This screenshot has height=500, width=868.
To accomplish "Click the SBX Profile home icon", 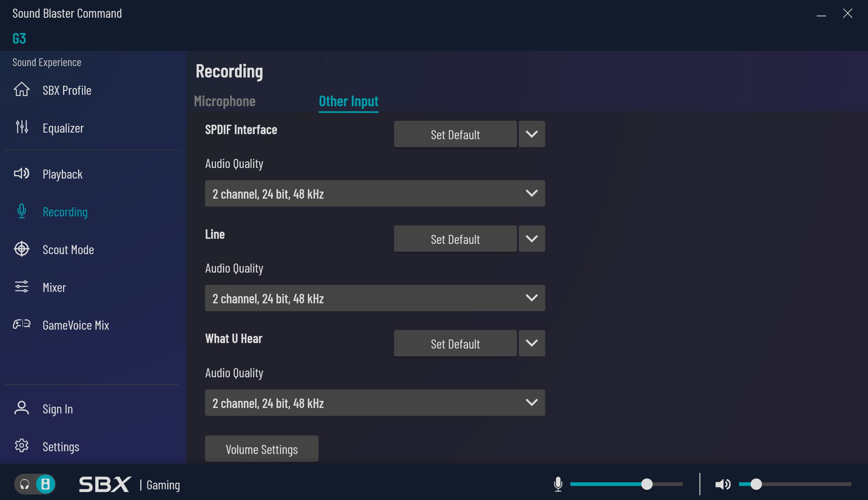I will click(x=22, y=90).
